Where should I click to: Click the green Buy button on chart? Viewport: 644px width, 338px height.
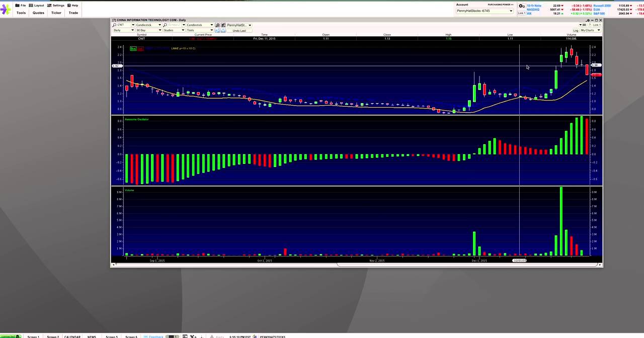[x=133, y=48]
